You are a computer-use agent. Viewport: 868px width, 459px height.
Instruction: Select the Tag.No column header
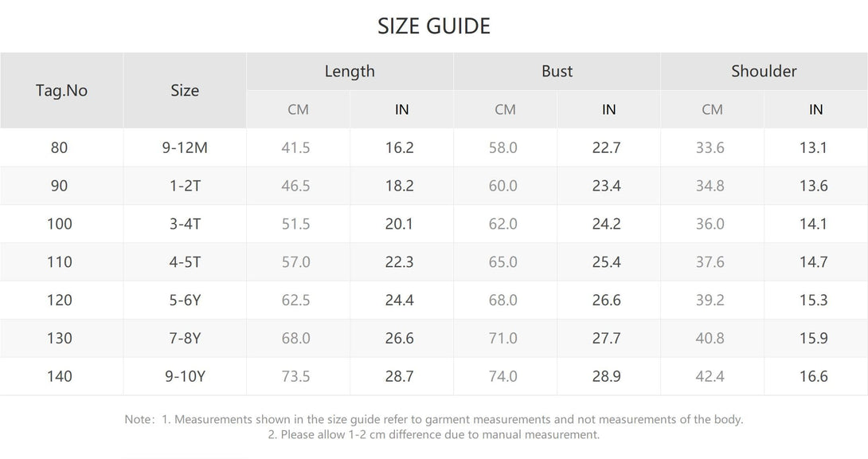tap(61, 90)
